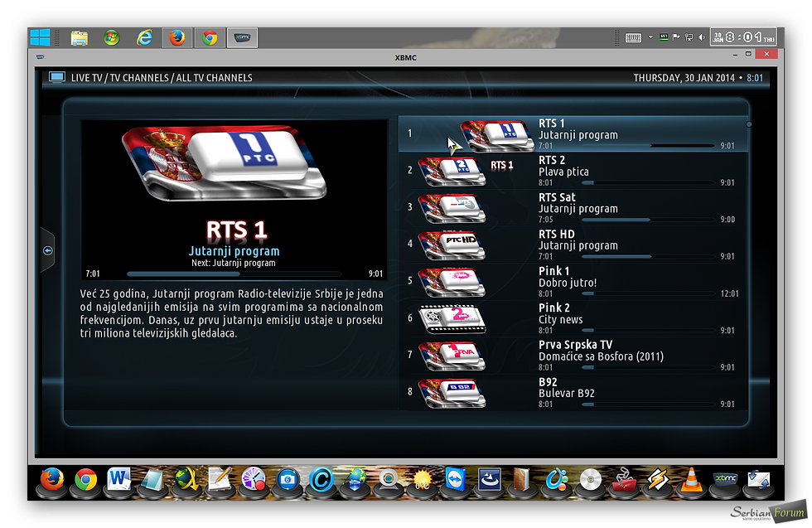Launch Firefox from the bottom dock
Screen dimensions: 812x528
tap(52, 480)
